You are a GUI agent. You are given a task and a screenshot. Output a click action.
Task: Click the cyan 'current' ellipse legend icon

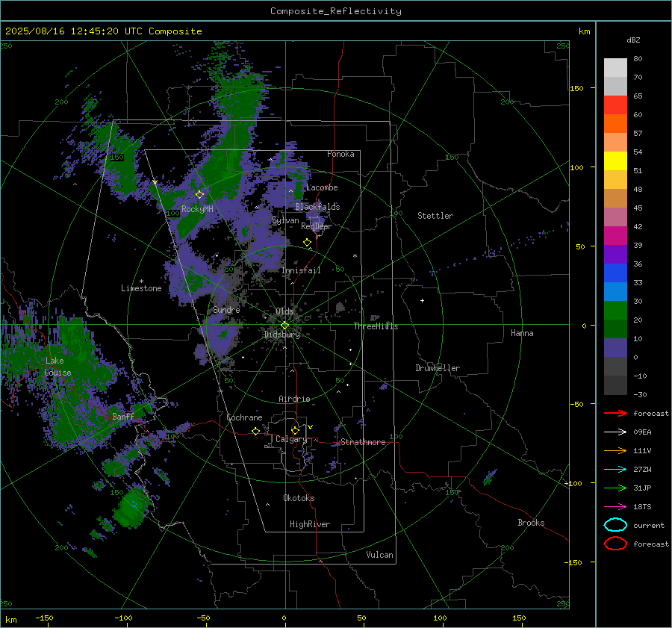click(615, 525)
